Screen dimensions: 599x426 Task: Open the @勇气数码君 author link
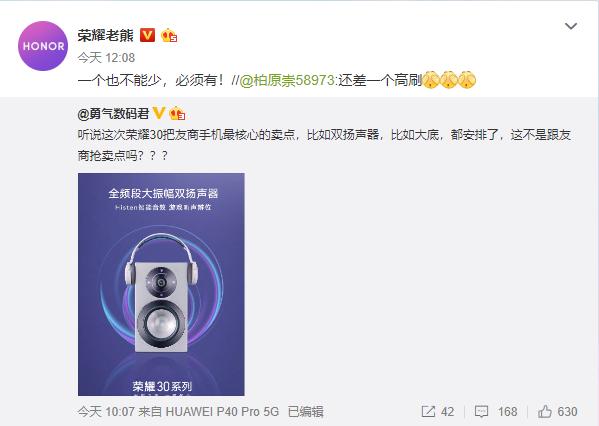click(x=113, y=113)
